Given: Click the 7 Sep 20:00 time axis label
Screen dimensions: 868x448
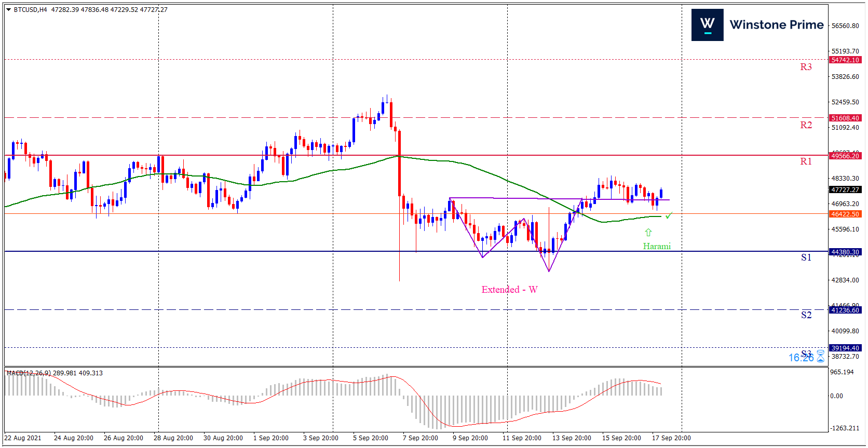Looking at the screenshot, I should [x=420, y=438].
